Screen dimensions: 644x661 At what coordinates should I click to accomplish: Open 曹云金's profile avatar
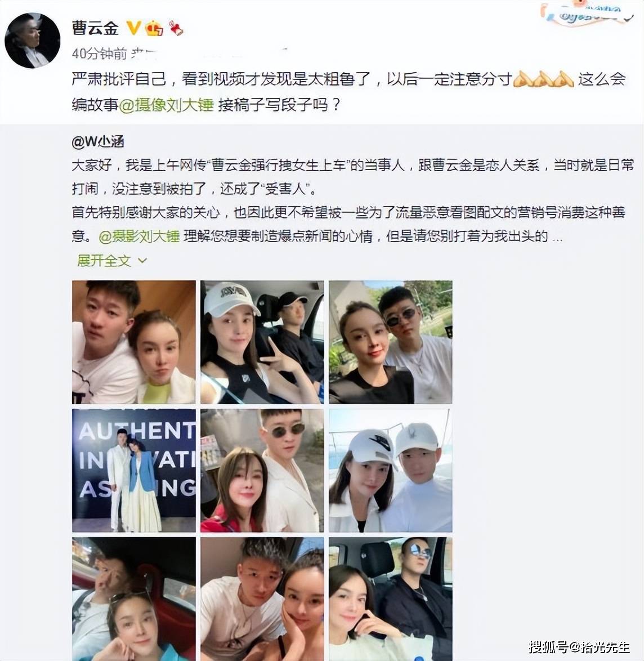click(33, 41)
